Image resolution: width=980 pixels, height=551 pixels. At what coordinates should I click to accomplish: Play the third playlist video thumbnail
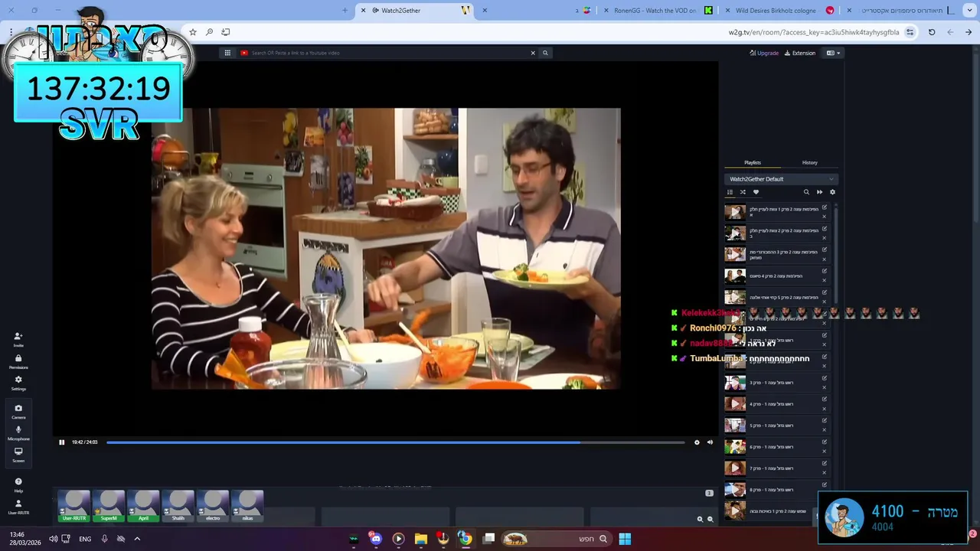tap(735, 254)
